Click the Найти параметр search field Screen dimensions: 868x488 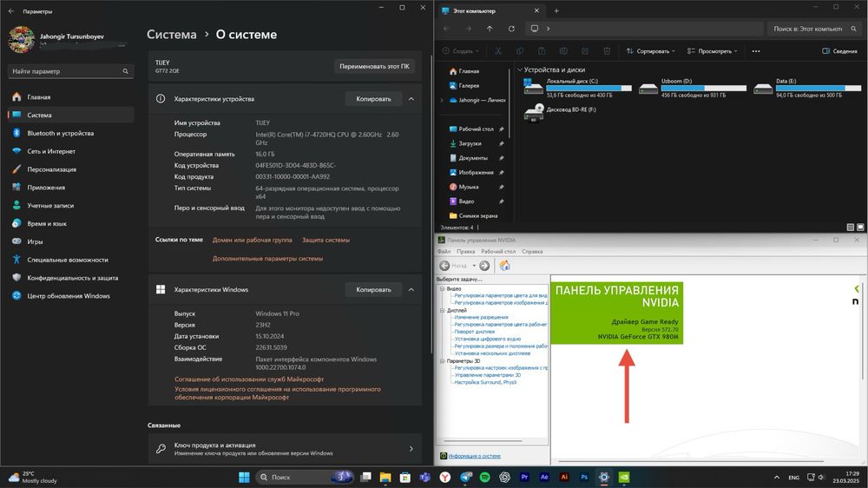click(71, 71)
